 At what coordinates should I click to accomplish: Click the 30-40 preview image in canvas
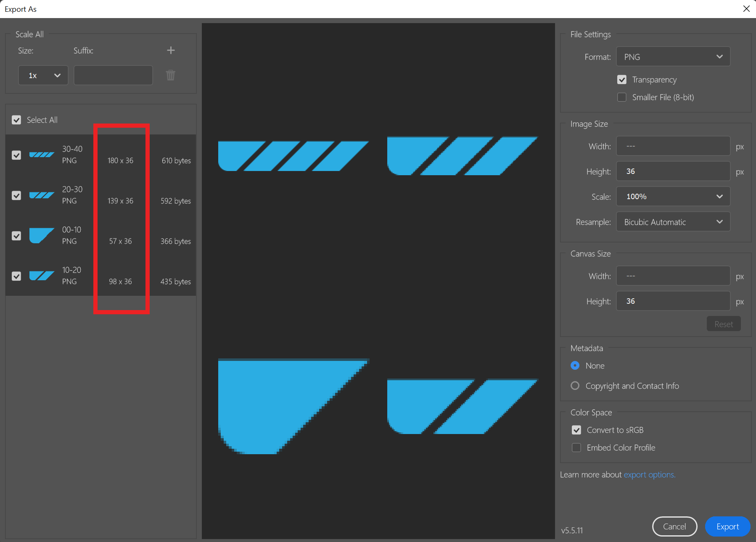tap(293, 156)
